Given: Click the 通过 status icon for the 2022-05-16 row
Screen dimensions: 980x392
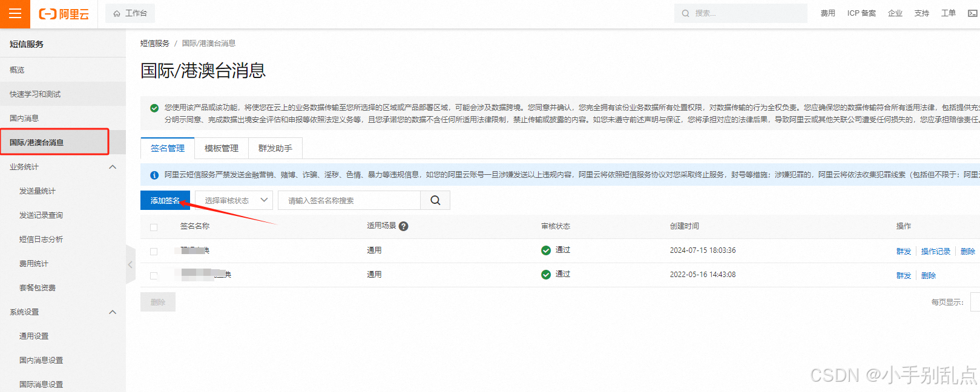Looking at the screenshot, I should click(546, 275).
